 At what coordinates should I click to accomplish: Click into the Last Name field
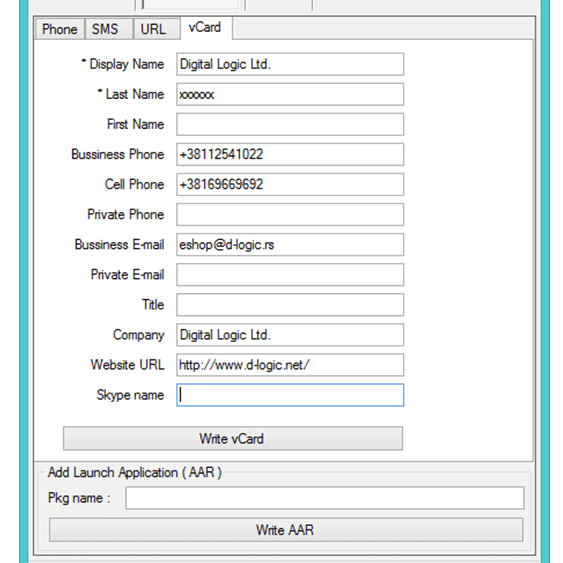click(290, 94)
